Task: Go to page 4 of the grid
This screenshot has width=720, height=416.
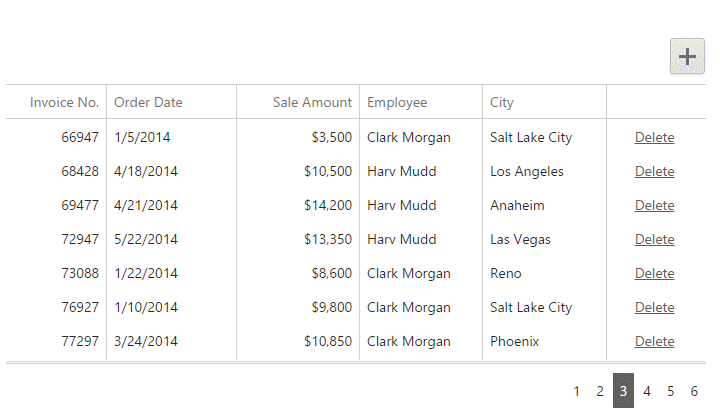Action: [x=647, y=391]
